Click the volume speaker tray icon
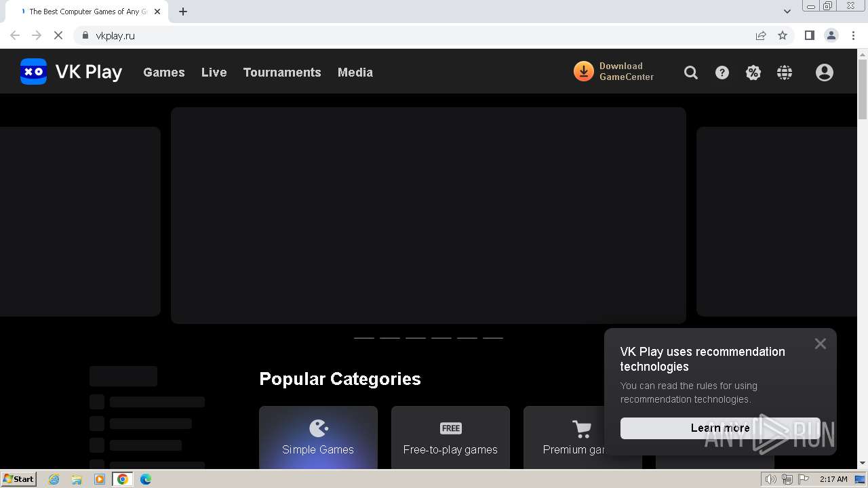 pyautogui.click(x=771, y=479)
